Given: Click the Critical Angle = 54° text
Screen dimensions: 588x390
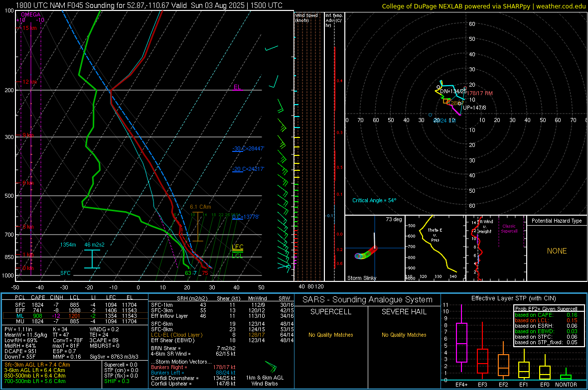Looking at the screenshot, I should pos(374,200).
